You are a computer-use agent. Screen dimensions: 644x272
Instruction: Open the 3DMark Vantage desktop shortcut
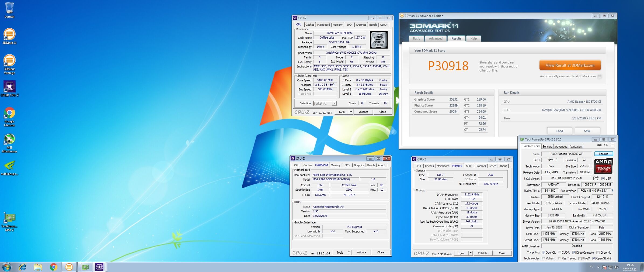pyautogui.click(x=9, y=64)
